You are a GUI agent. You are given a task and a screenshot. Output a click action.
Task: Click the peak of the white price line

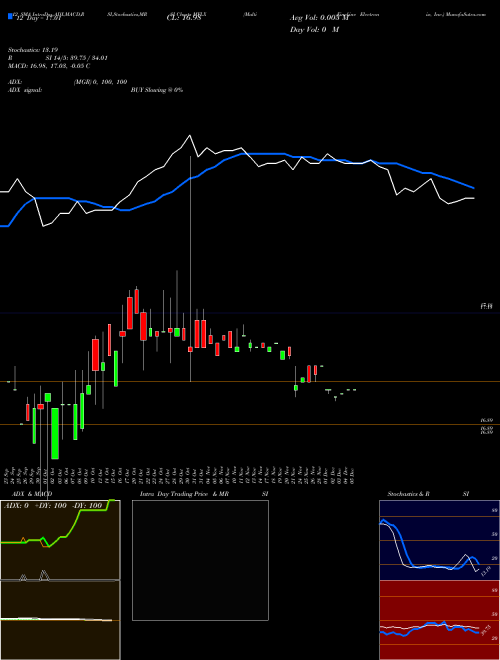click(189, 136)
